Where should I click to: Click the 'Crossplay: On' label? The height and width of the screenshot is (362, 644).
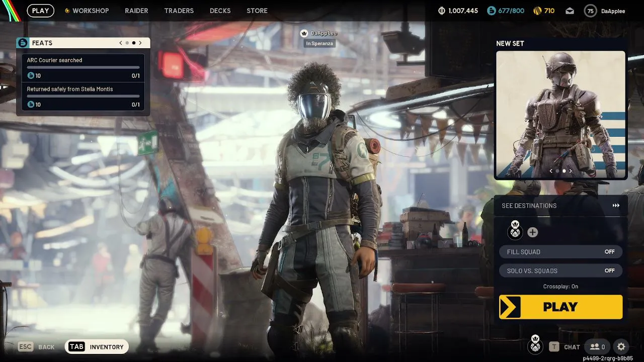[560, 287]
